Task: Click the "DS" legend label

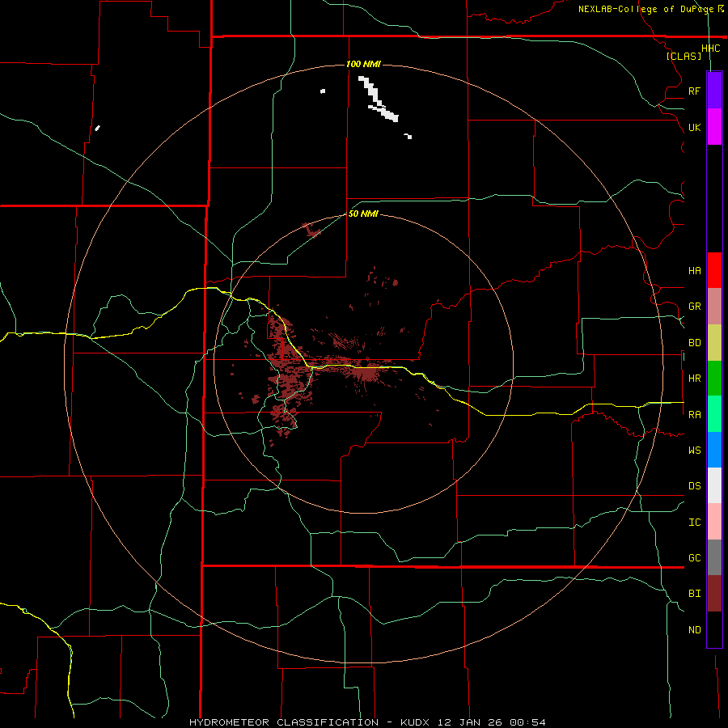Action: click(x=694, y=486)
